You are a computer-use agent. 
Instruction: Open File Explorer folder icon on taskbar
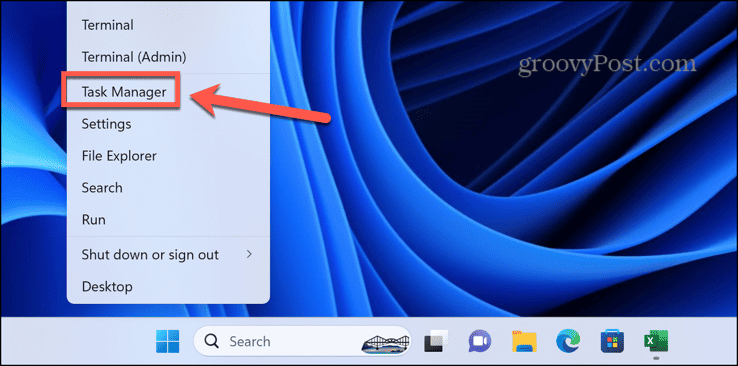pos(524,341)
